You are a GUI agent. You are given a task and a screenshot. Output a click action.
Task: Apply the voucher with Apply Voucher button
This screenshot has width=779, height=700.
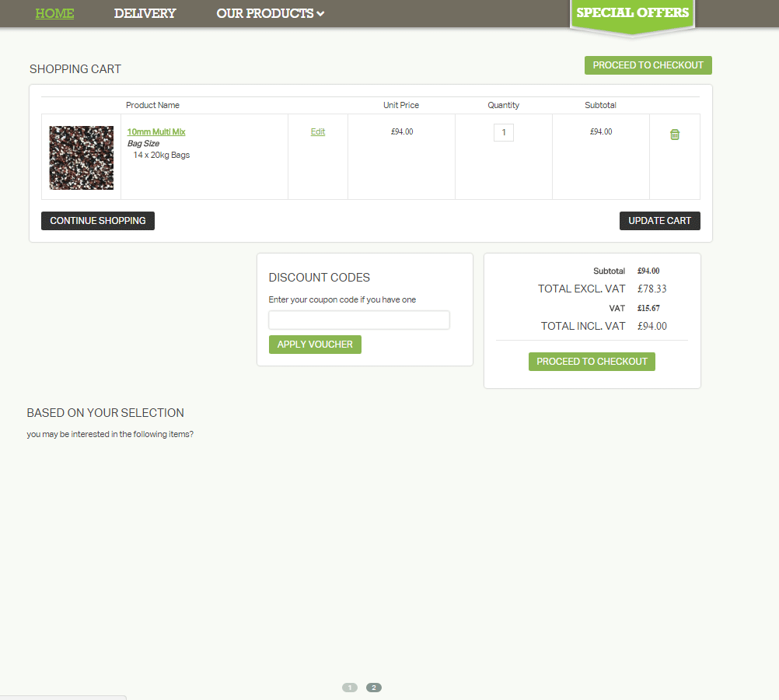[315, 345]
